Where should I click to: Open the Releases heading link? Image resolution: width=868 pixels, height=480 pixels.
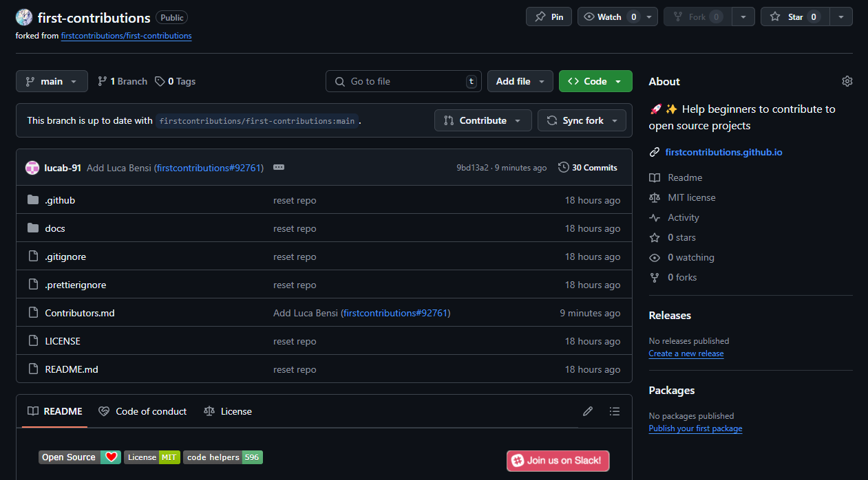click(670, 316)
